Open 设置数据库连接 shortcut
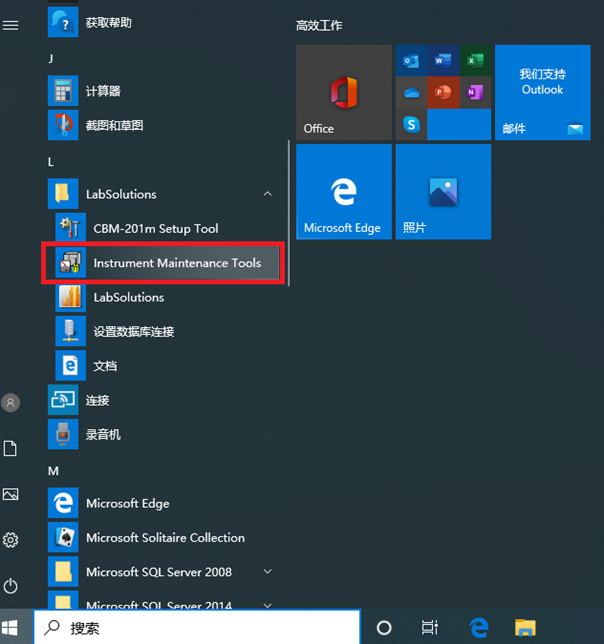The image size is (604, 644). (133, 332)
